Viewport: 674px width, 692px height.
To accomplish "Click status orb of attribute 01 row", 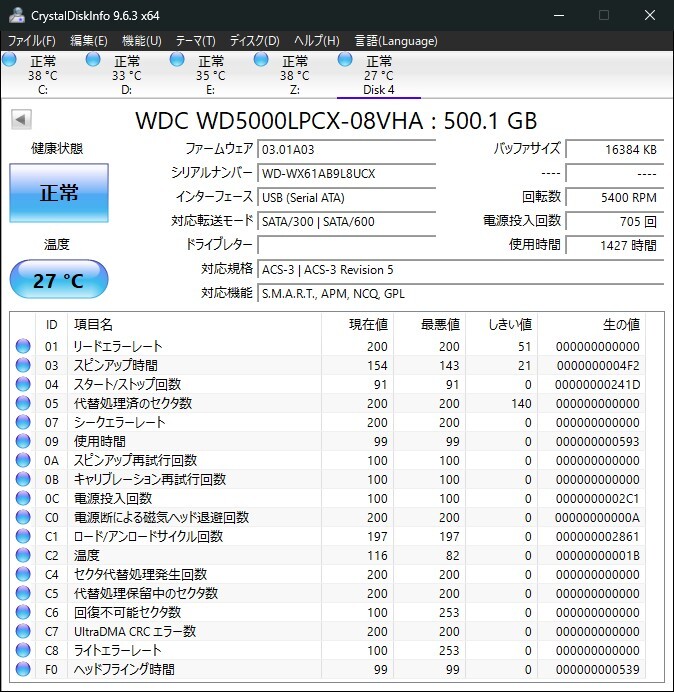I will [x=23, y=346].
